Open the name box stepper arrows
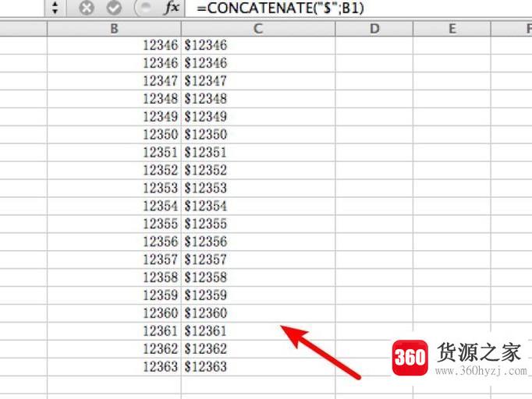The height and width of the screenshot is (399, 532). coord(55,8)
